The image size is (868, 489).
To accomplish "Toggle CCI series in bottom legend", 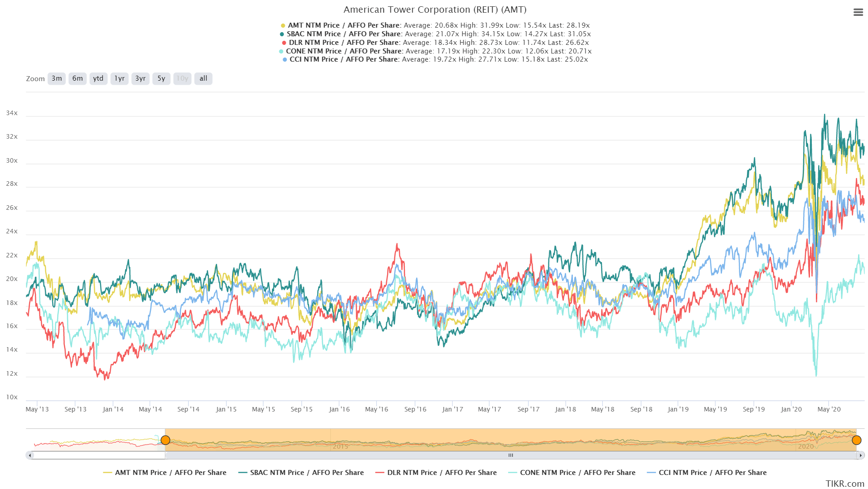I will click(707, 472).
